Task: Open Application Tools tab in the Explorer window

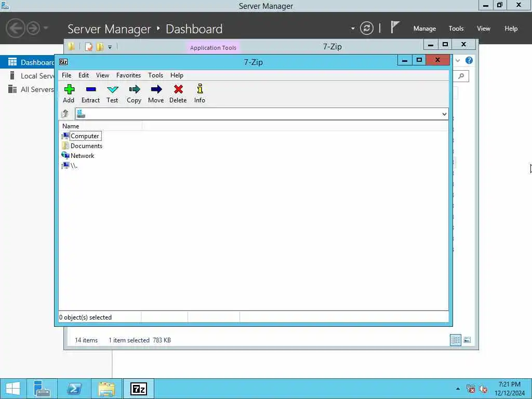Action: pos(213,47)
